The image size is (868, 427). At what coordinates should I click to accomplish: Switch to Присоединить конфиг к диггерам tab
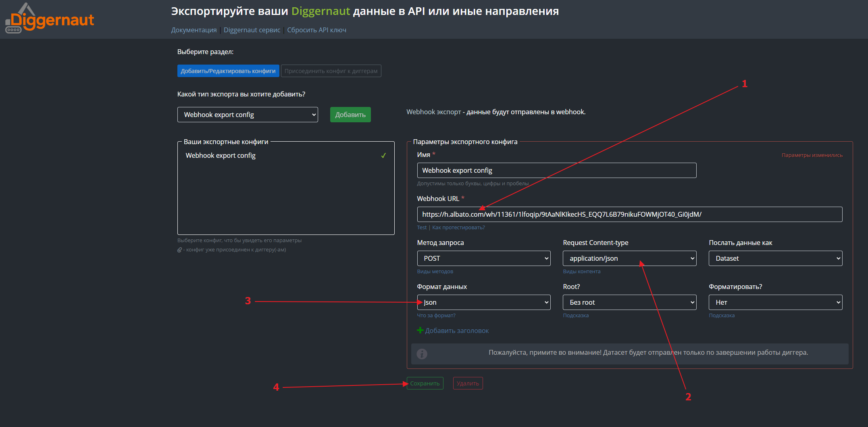pos(331,71)
